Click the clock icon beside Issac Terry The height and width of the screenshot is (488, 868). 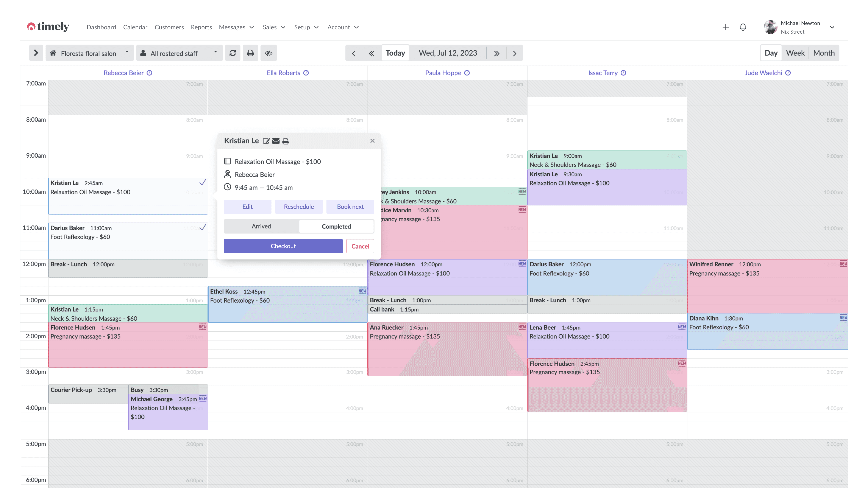(x=623, y=73)
